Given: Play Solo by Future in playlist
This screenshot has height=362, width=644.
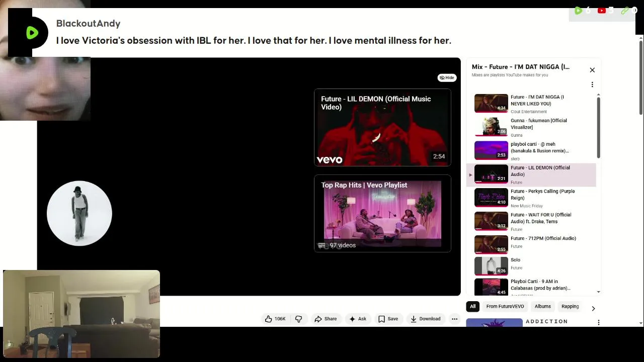Looking at the screenshot, I should pyautogui.click(x=515, y=260).
